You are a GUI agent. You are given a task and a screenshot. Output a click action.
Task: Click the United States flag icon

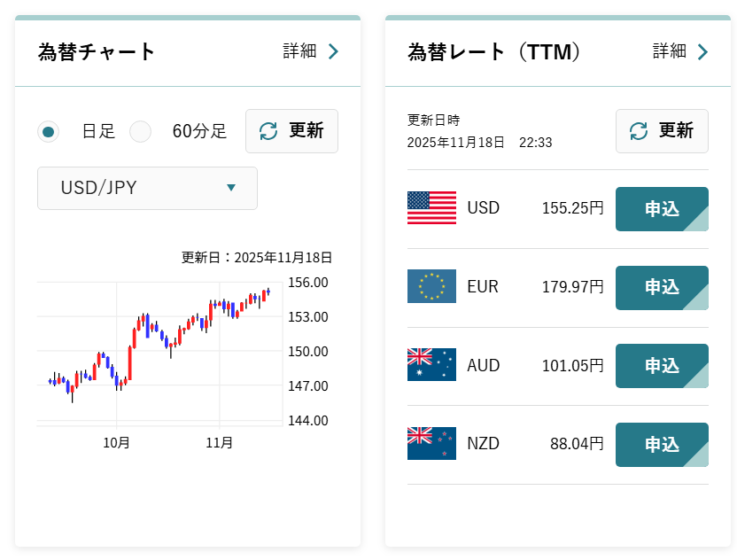click(x=431, y=208)
